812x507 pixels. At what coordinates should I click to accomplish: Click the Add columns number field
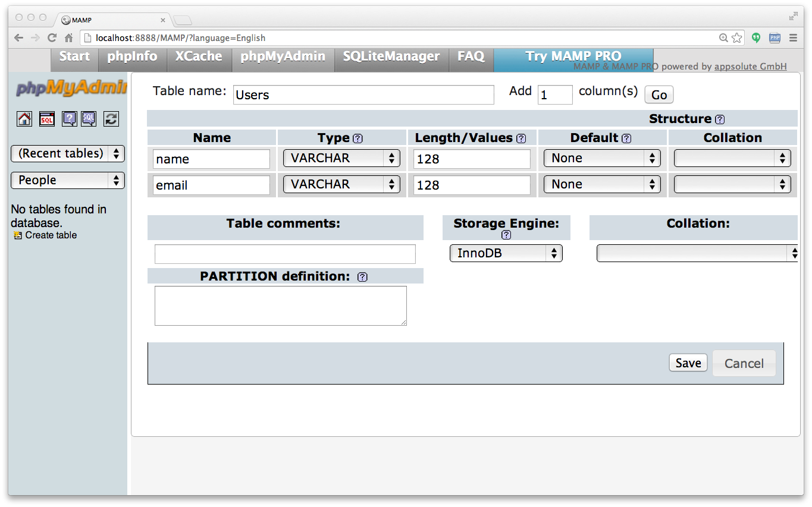click(555, 95)
